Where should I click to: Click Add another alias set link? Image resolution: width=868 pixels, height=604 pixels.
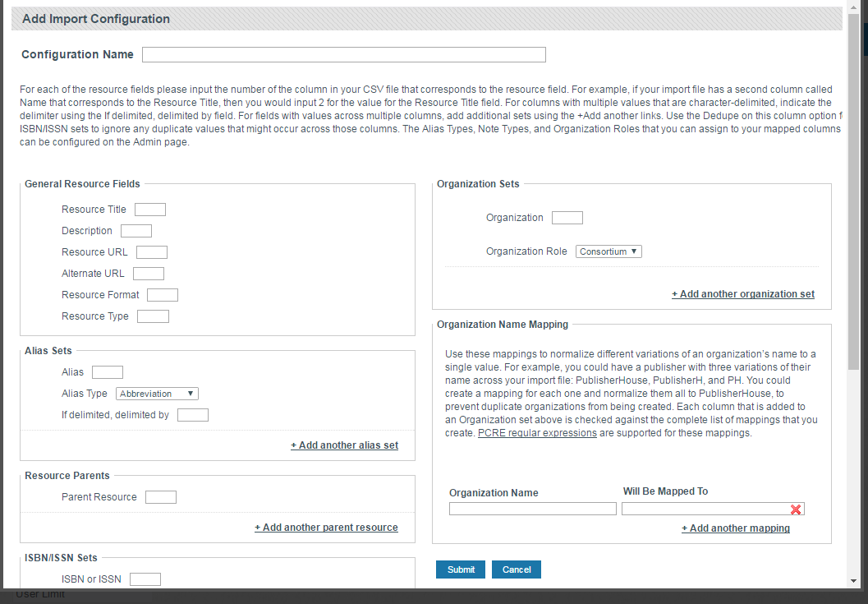(344, 445)
